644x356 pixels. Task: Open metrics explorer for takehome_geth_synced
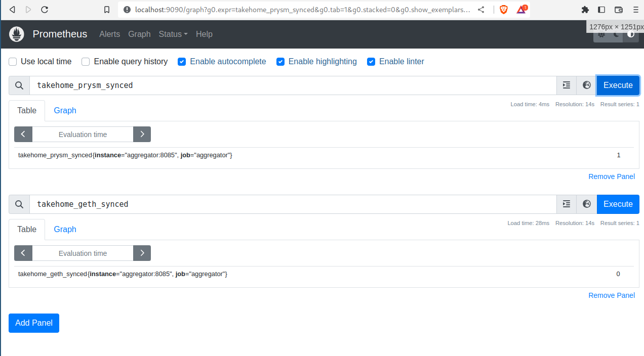[587, 204]
